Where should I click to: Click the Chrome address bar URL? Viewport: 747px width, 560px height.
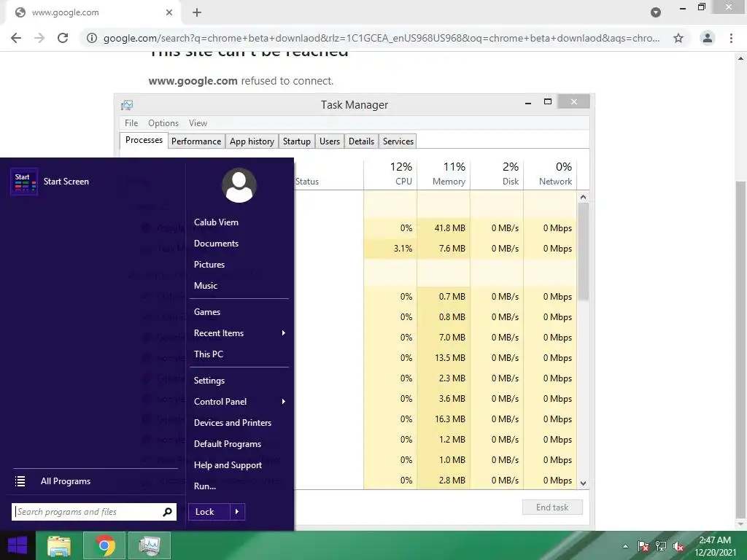tap(382, 38)
